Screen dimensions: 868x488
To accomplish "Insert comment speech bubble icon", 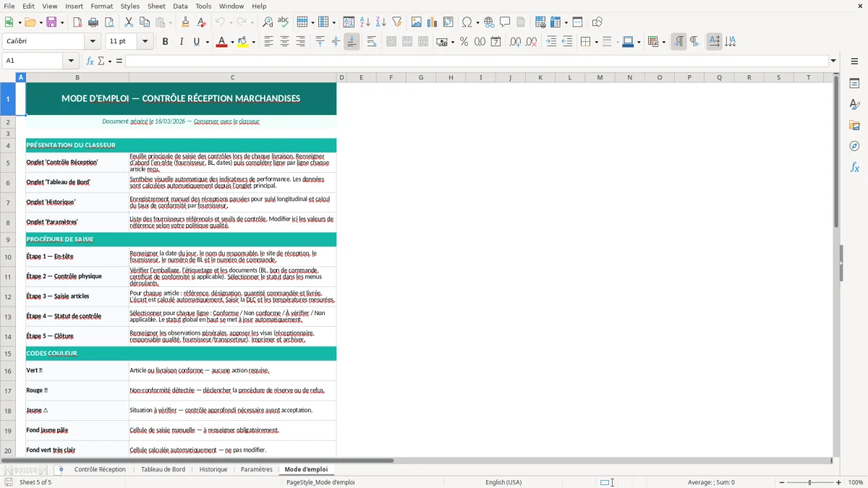I will pos(505,22).
